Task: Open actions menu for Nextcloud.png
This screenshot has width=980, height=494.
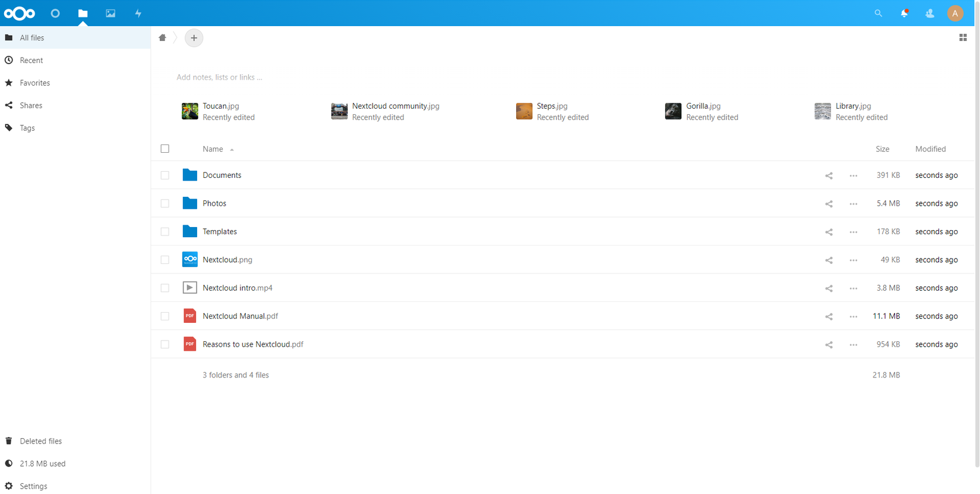Action: tap(853, 260)
